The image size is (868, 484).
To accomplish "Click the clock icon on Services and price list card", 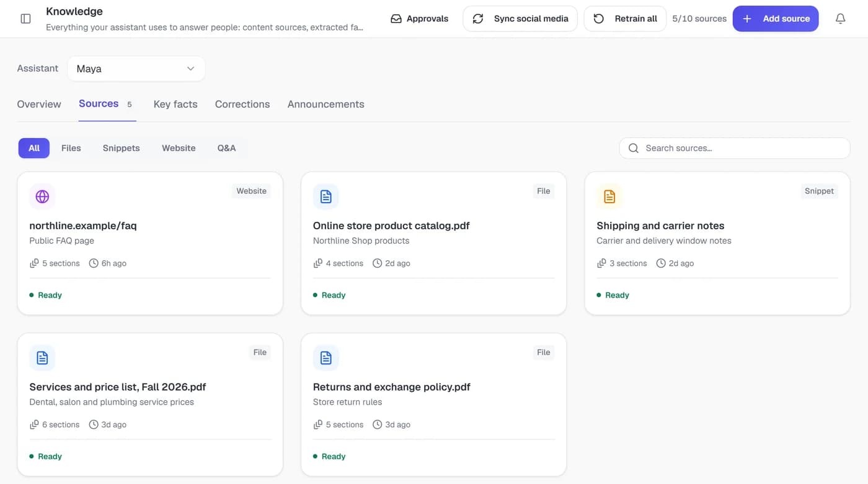I will coord(94,425).
